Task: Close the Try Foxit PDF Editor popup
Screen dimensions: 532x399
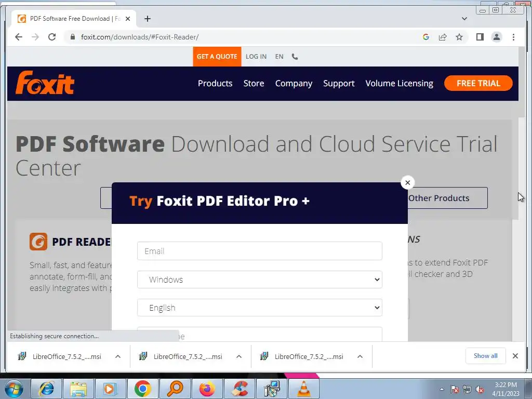Action: (x=407, y=182)
